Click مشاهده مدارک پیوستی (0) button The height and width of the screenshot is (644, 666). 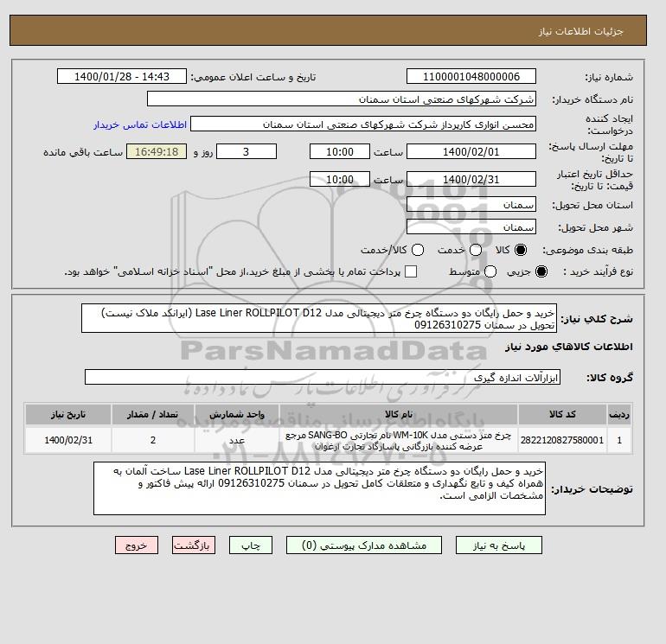[364, 545]
